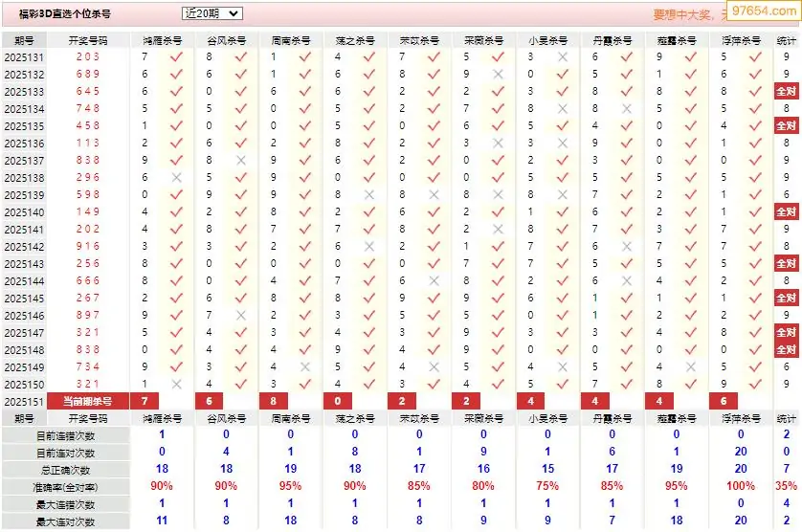
Task: Select the 35% all-correct rate value
Action: pos(786,486)
